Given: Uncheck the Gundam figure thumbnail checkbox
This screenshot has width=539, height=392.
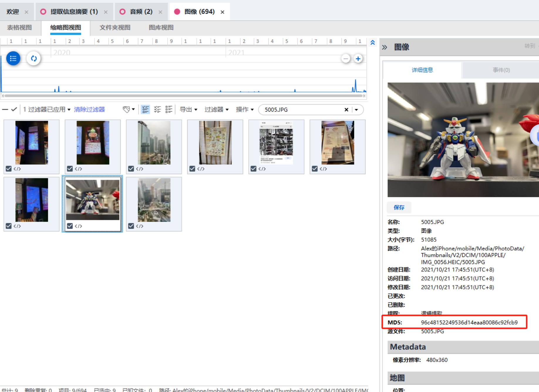Looking at the screenshot, I should pos(70,226).
